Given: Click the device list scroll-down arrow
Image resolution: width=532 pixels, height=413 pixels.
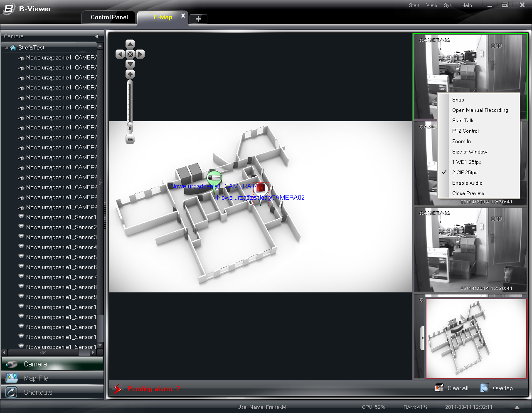Looking at the screenshot, I should 100,346.
